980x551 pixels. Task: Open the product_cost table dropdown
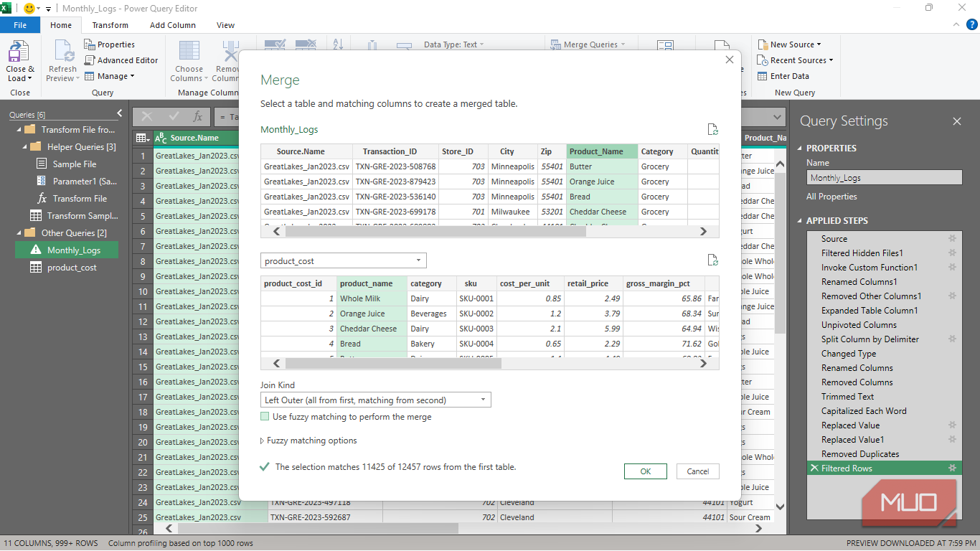344,261
